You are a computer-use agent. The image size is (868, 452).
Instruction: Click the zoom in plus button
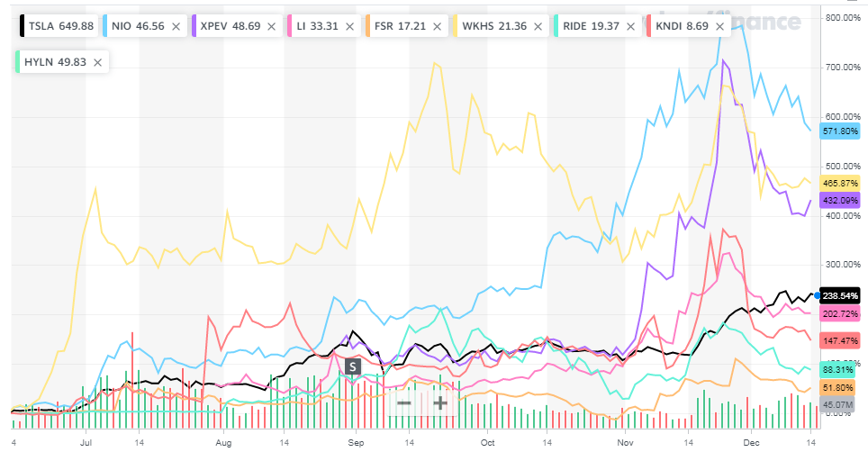pos(440,402)
